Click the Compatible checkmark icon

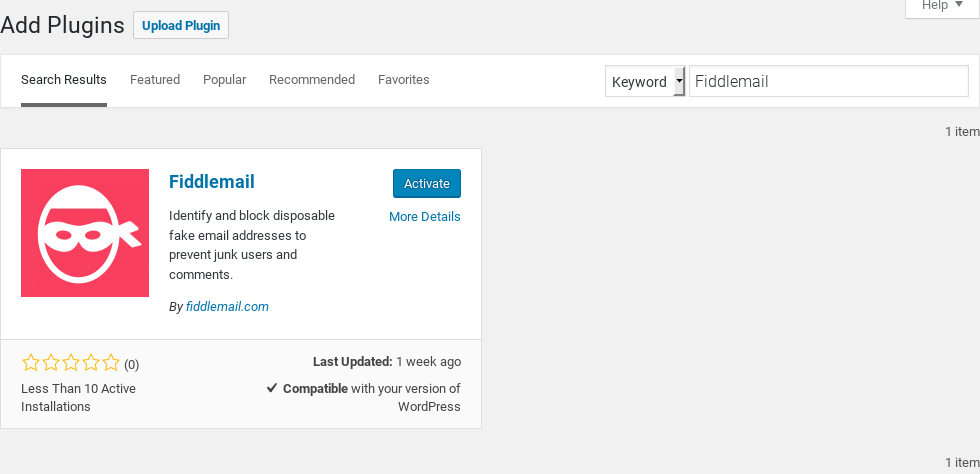(272, 388)
